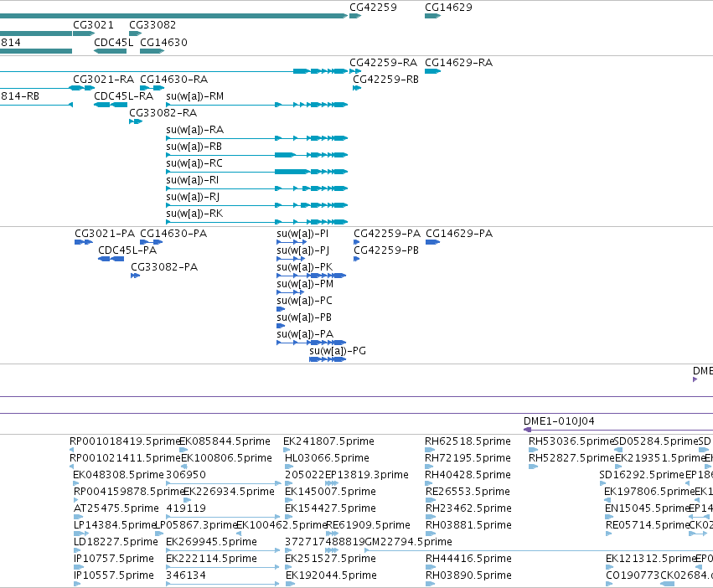Click feature labeled 306950
Image resolution: width=713 pixels, height=588 pixels.
[186, 475]
